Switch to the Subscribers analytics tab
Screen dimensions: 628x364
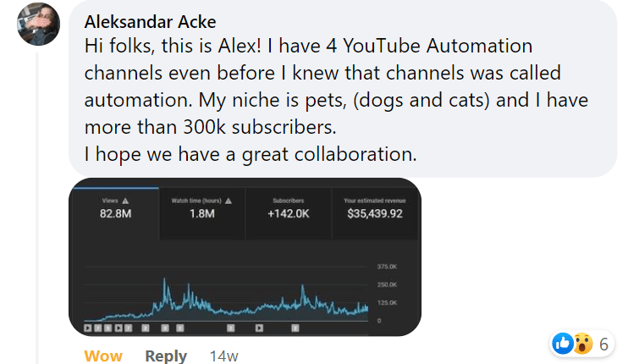[x=288, y=208]
